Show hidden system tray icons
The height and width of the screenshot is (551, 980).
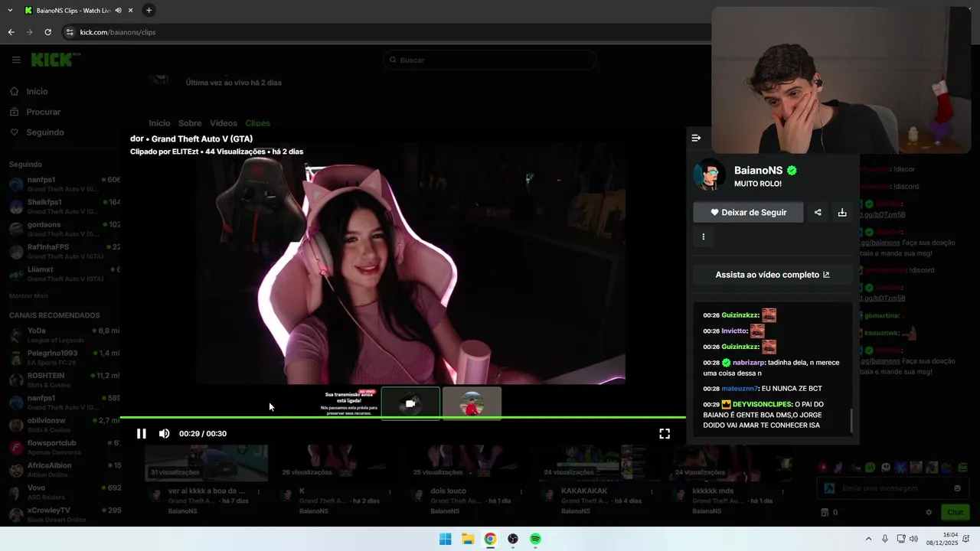tap(868, 539)
